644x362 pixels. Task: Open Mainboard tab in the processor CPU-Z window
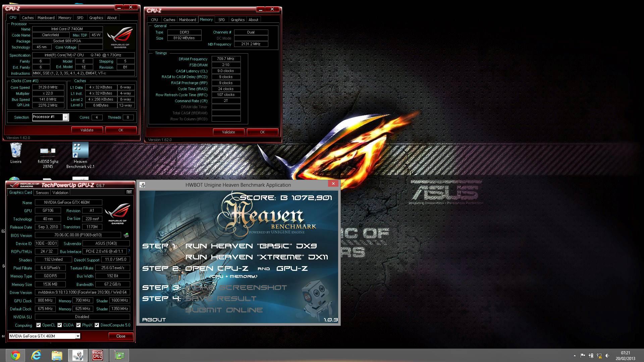tap(46, 18)
